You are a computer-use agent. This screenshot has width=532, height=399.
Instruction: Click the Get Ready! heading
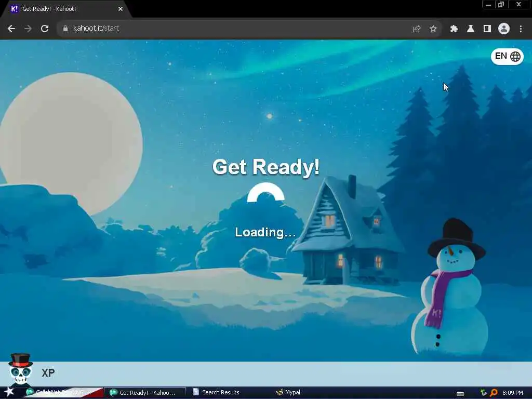pyautogui.click(x=266, y=167)
